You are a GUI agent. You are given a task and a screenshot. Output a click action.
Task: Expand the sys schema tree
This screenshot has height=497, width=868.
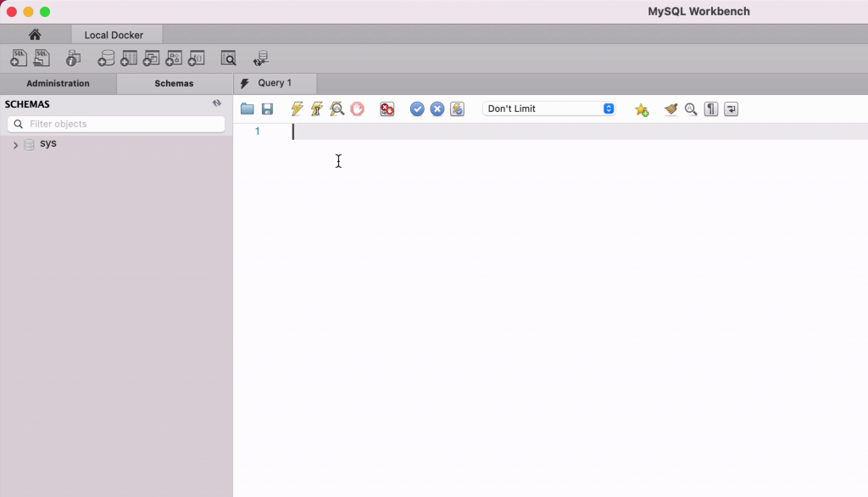pyautogui.click(x=15, y=145)
